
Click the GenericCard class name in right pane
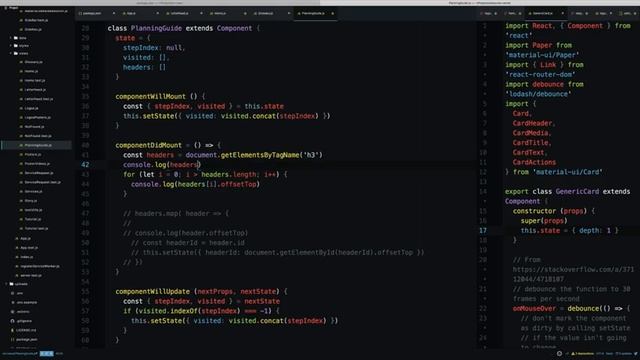point(577,191)
